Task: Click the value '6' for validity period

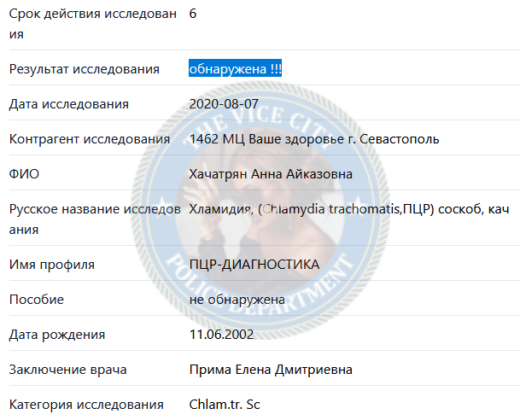Action: tap(193, 14)
